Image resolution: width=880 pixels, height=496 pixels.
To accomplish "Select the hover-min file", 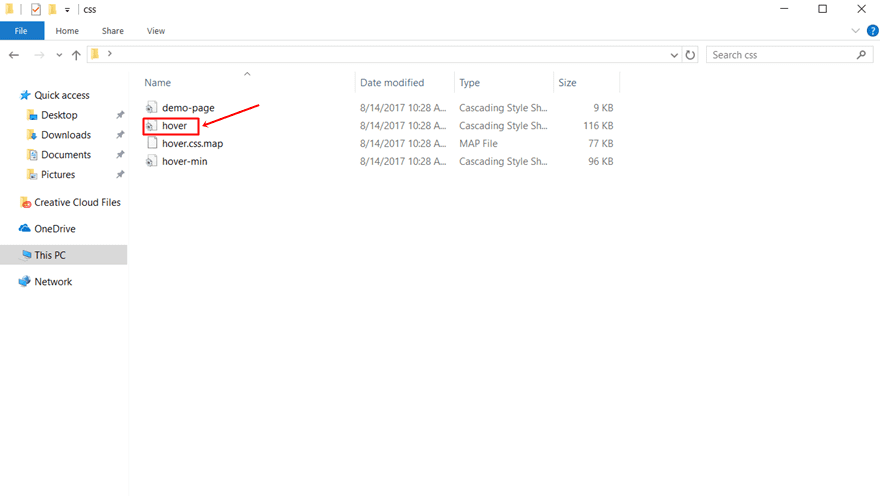I will coord(185,161).
